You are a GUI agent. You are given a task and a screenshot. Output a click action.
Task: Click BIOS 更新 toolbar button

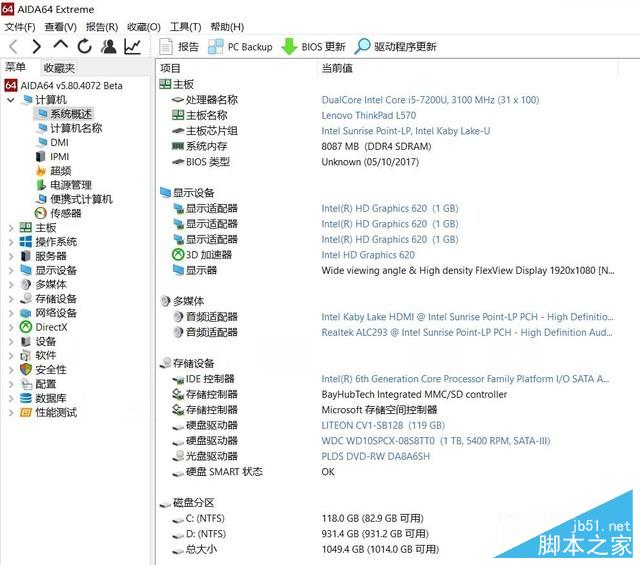(x=313, y=47)
